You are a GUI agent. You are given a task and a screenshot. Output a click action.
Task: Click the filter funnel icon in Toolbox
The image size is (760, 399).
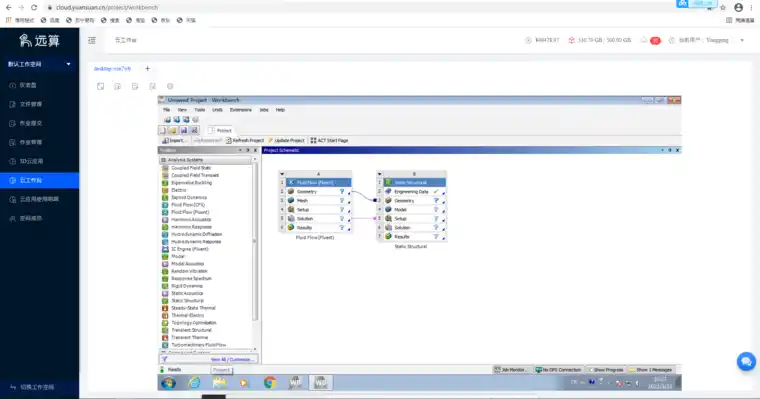164,359
